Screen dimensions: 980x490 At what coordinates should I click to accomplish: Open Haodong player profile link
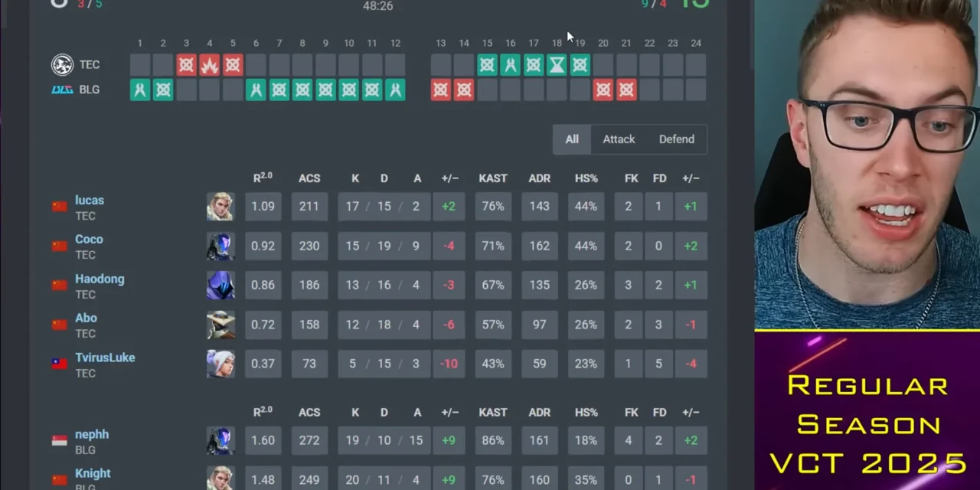(100, 279)
